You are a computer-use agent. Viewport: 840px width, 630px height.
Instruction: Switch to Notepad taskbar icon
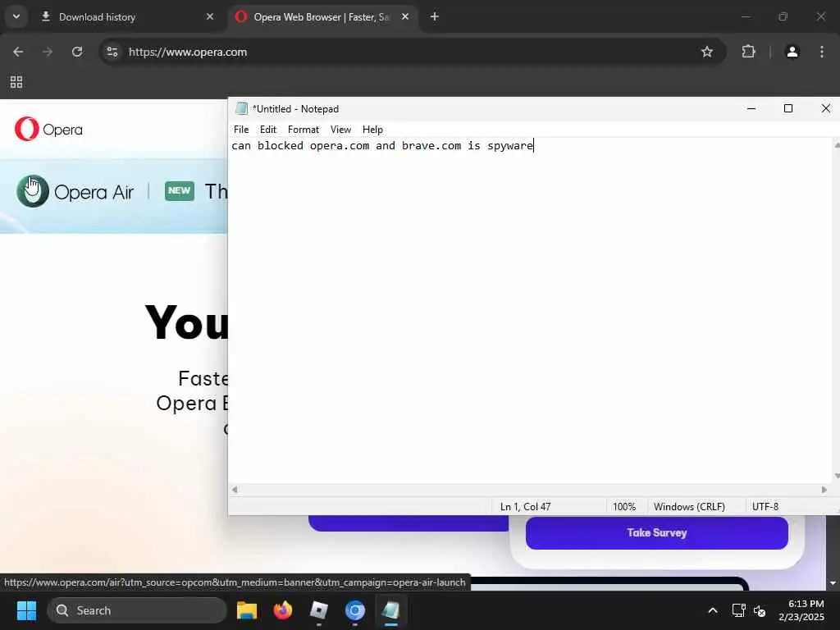coord(391,610)
